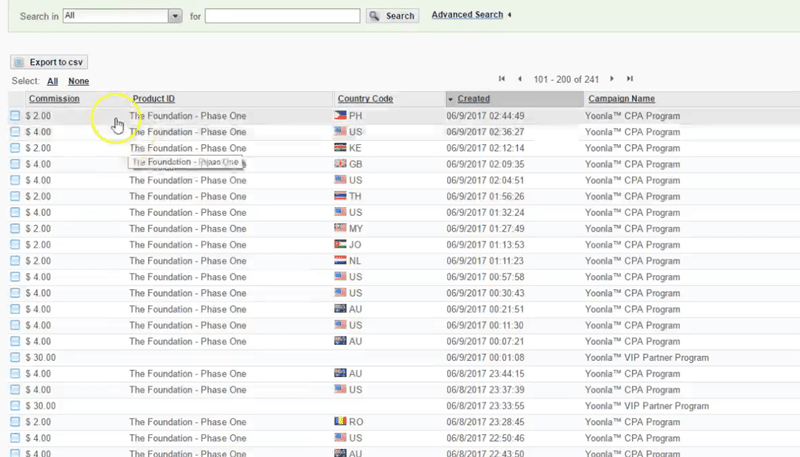The width and height of the screenshot is (800, 457).
Task: Click the 'JO' country code text
Action: [355, 245]
